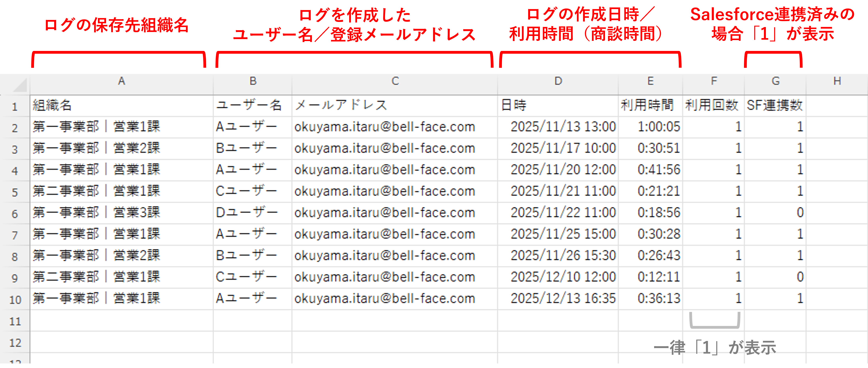Select column B header
The height and width of the screenshot is (368, 868).
point(253,81)
